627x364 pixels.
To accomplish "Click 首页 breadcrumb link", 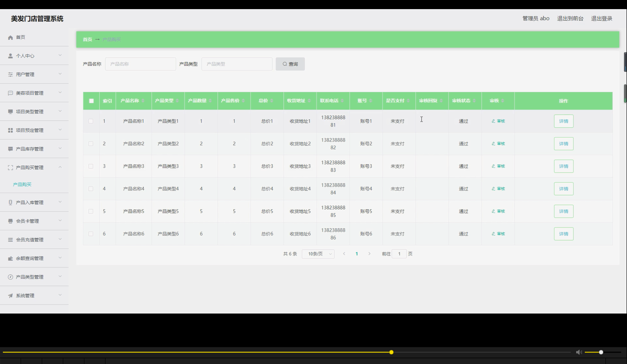I will [x=87, y=40].
